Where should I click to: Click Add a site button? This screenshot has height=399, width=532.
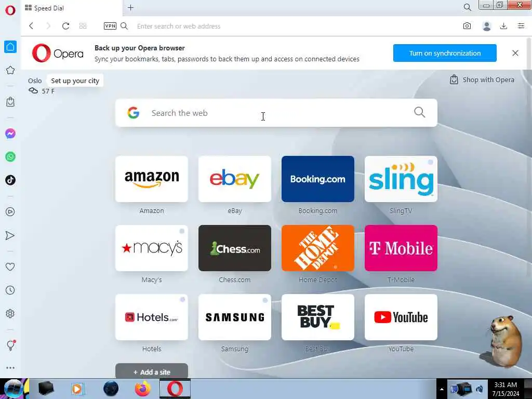click(x=152, y=371)
